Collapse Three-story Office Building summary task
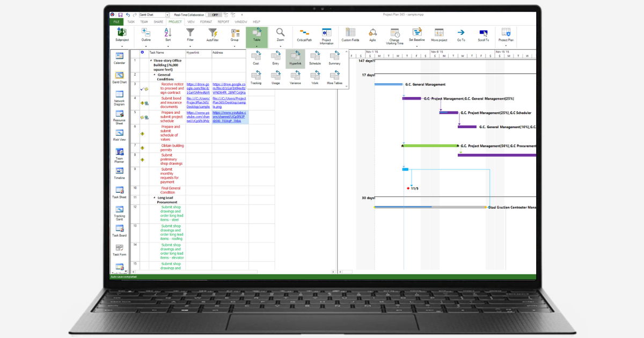 click(x=151, y=61)
